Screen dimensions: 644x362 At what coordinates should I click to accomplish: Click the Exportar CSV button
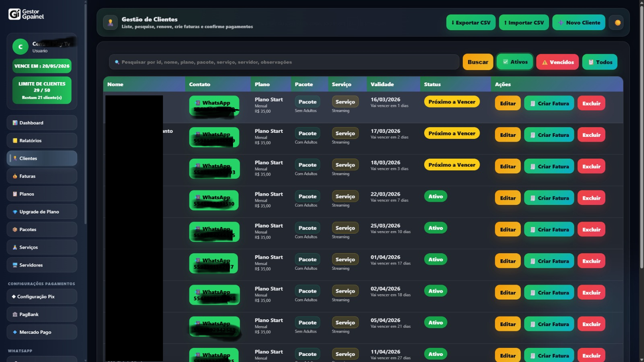pos(470,23)
